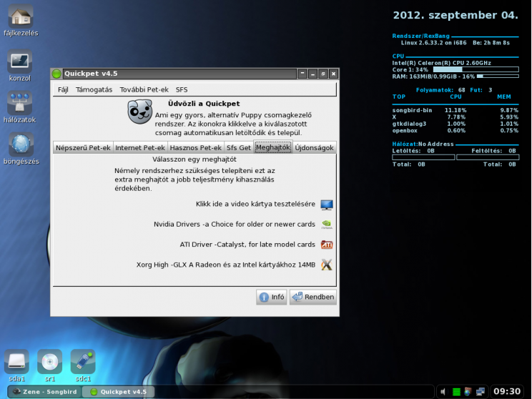Click the ATI Catalyst driver icon
This screenshot has width=532, height=399.
pos(327,245)
